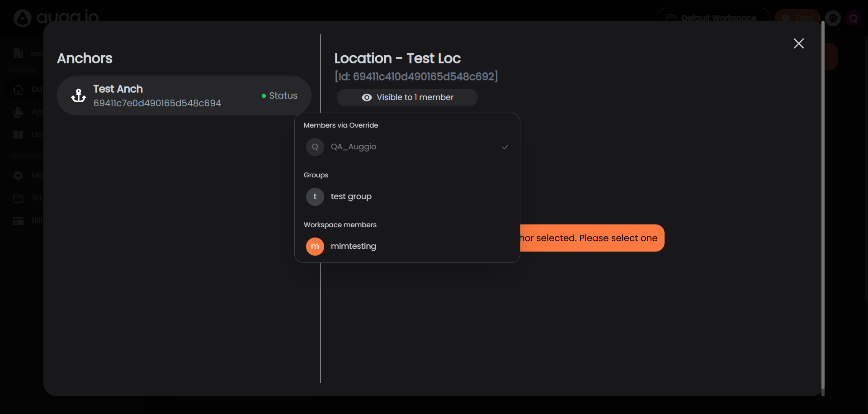Click the test group avatar icon
This screenshot has height=414, width=868.
315,197
